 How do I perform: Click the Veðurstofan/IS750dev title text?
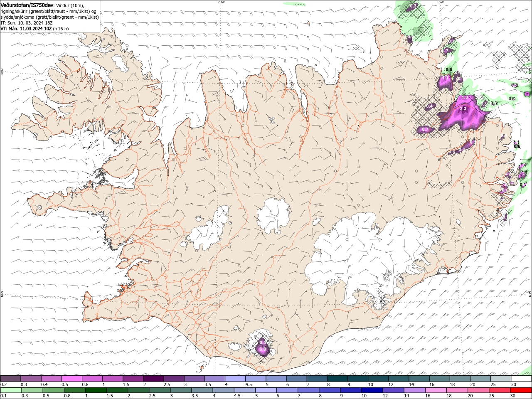[27, 5]
